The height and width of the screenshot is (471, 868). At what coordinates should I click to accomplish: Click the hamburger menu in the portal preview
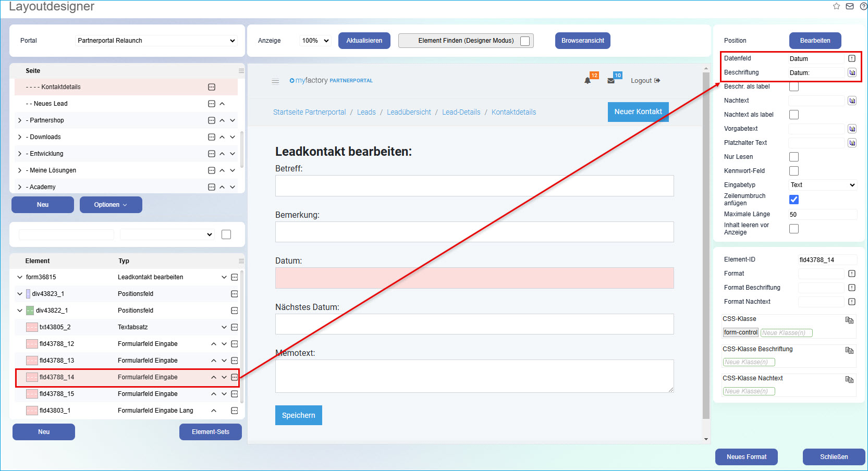[275, 80]
